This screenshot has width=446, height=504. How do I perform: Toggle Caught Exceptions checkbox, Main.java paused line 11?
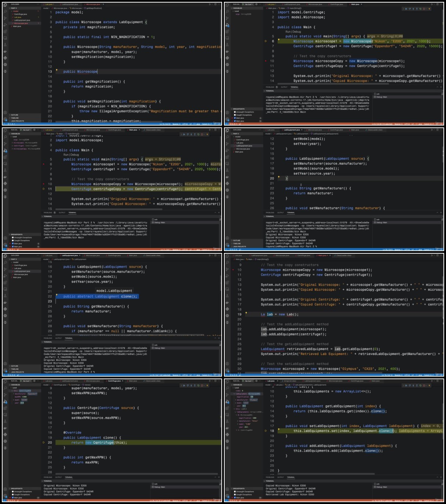[13, 240]
